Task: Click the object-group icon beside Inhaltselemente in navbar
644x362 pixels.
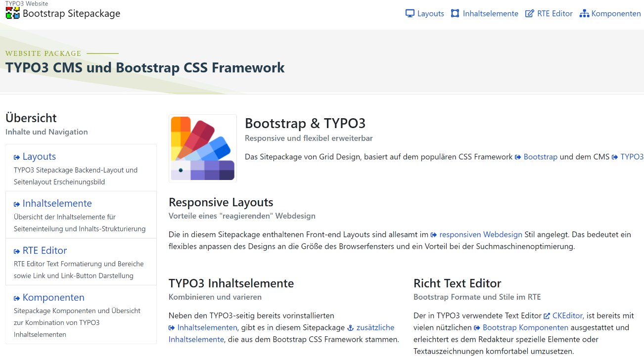Action: click(455, 13)
